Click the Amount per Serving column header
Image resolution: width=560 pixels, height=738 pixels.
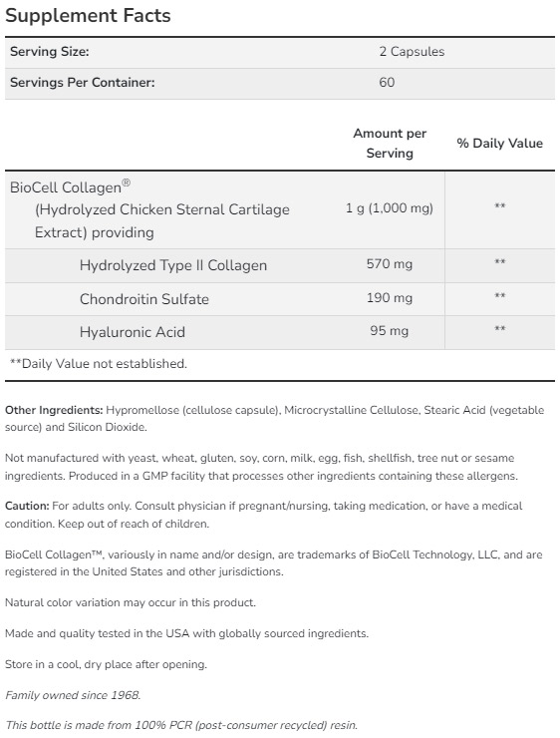coord(390,143)
